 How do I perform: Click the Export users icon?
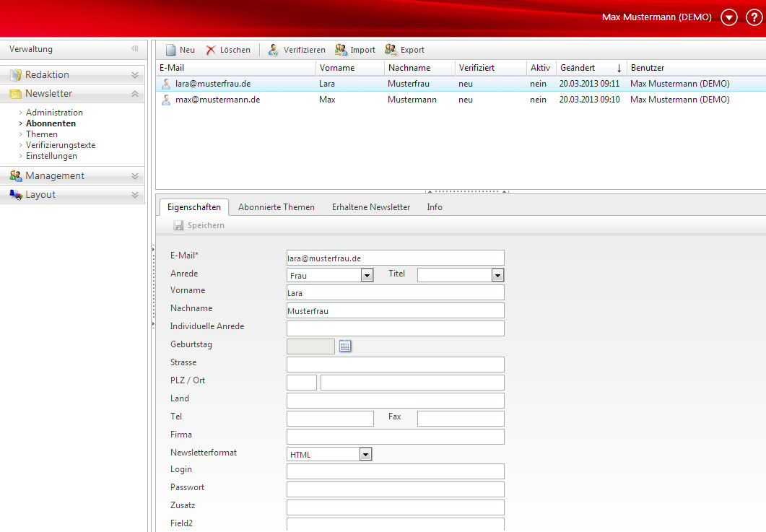(391, 50)
